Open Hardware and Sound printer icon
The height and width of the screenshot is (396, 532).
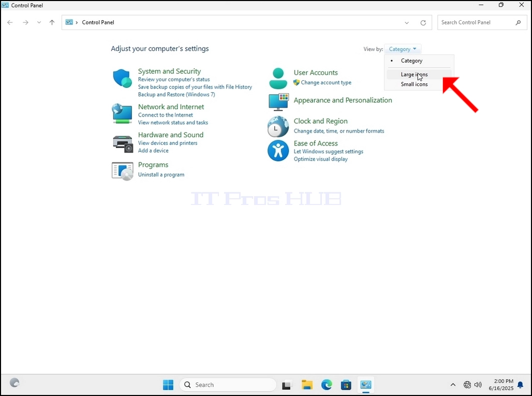click(x=123, y=144)
